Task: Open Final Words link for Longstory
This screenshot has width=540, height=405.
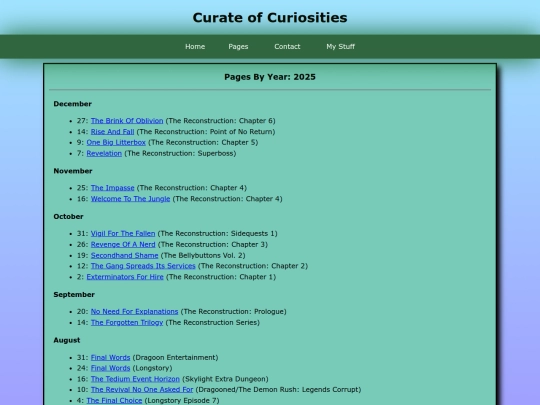Action: point(110,368)
